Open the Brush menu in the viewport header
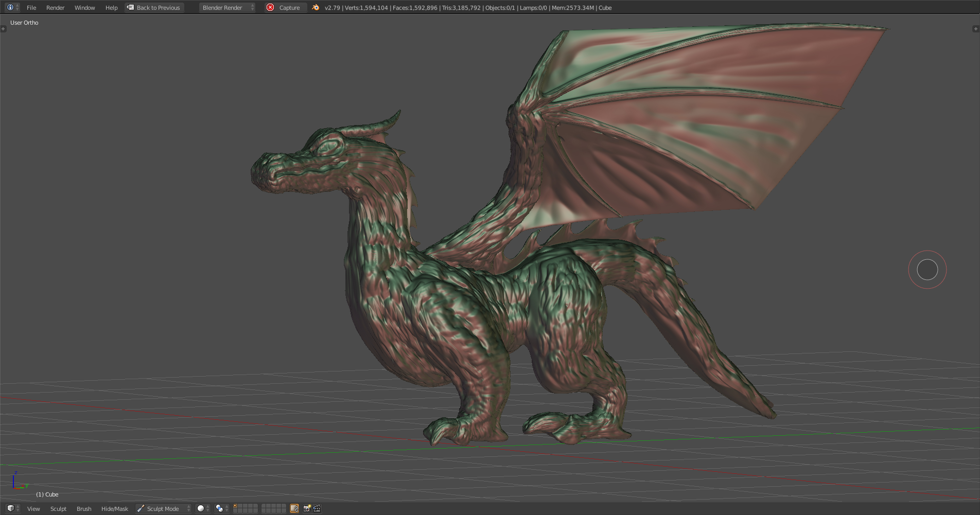The height and width of the screenshot is (515, 980). [84, 509]
